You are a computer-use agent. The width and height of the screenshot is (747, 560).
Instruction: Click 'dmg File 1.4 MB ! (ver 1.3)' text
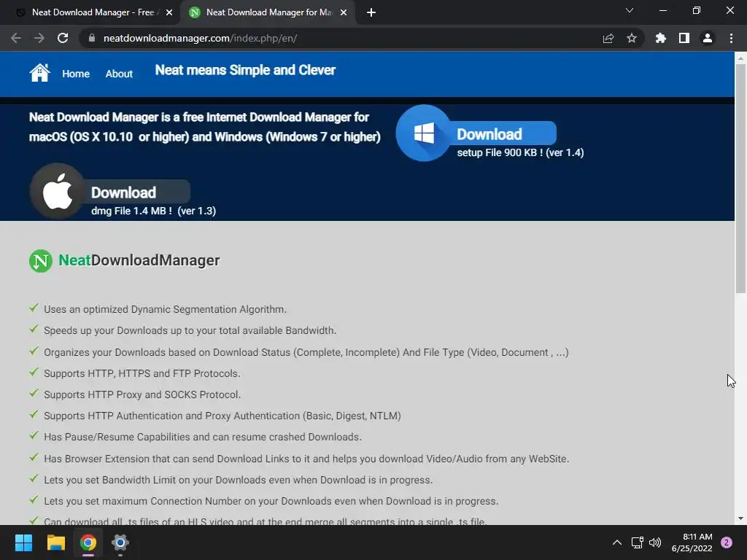pyautogui.click(x=153, y=211)
